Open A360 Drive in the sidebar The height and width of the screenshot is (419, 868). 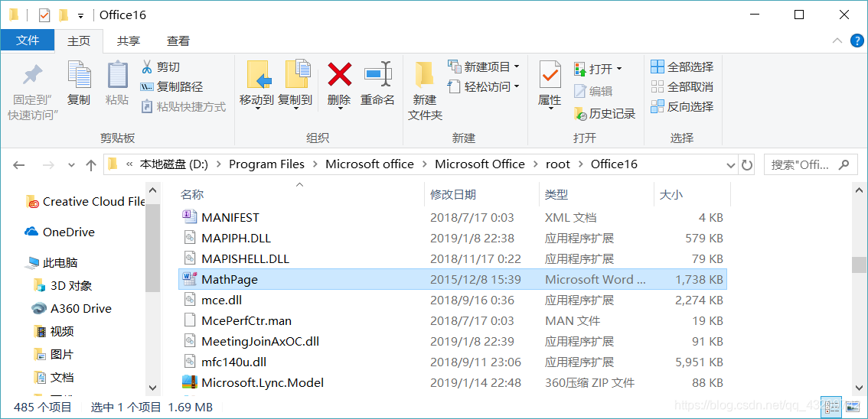click(x=72, y=308)
